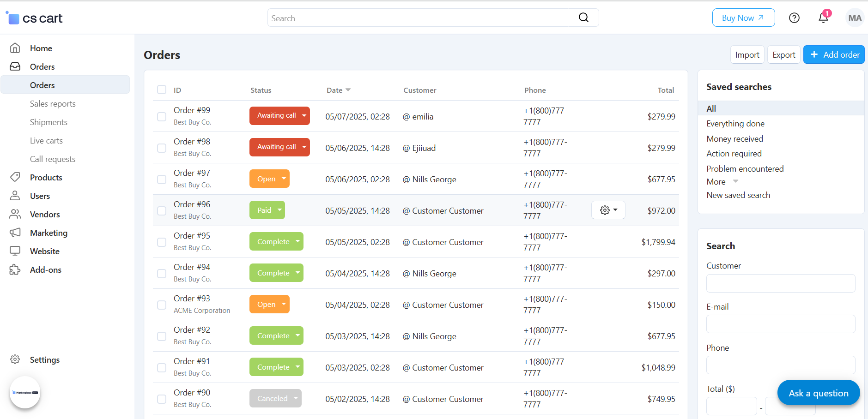This screenshot has height=419, width=868.
Task: Go to Live carts submenu
Action: pos(46,141)
